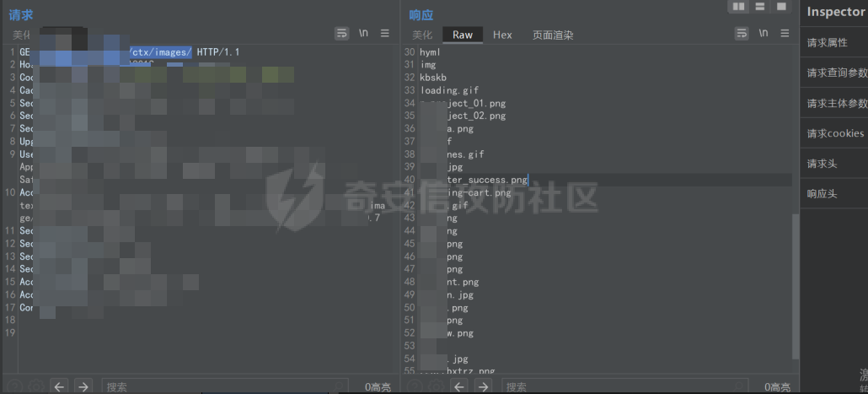Toggle word wrap in response panel
868x394 pixels.
(742, 33)
